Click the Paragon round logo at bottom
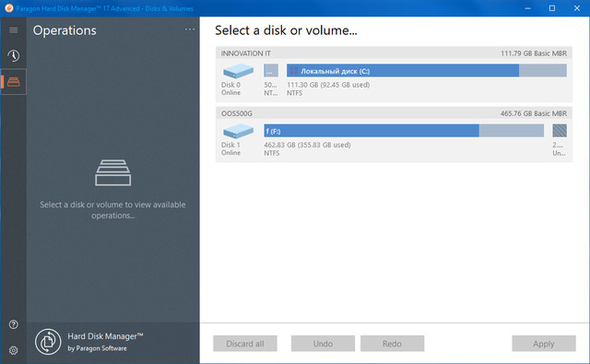 (x=48, y=342)
